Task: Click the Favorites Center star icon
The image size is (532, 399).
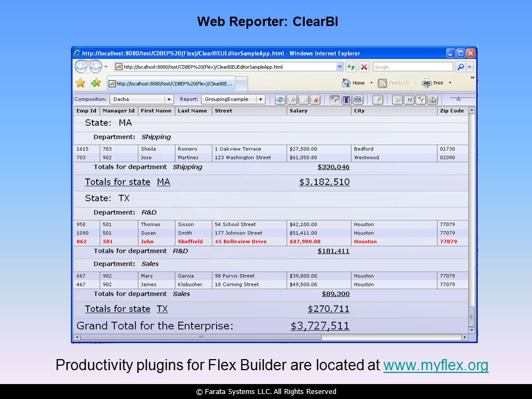Action: [80, 83]
